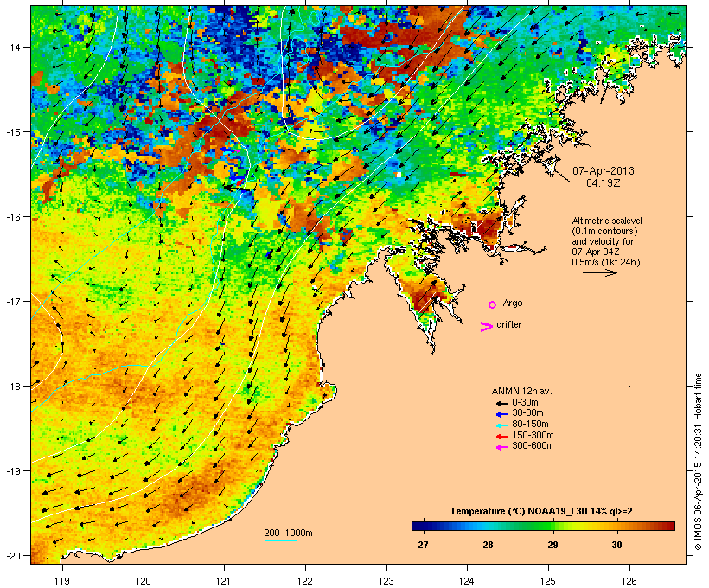Click the -17 latitude axis label
The image size is (709, 588).
point(12,301)
